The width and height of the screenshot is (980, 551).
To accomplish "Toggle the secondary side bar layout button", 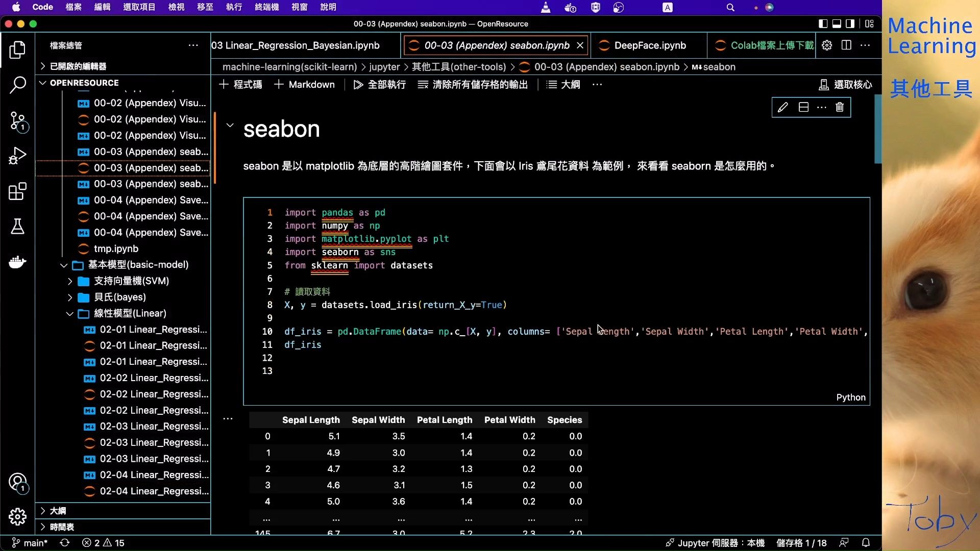I will tap(850, 23).
